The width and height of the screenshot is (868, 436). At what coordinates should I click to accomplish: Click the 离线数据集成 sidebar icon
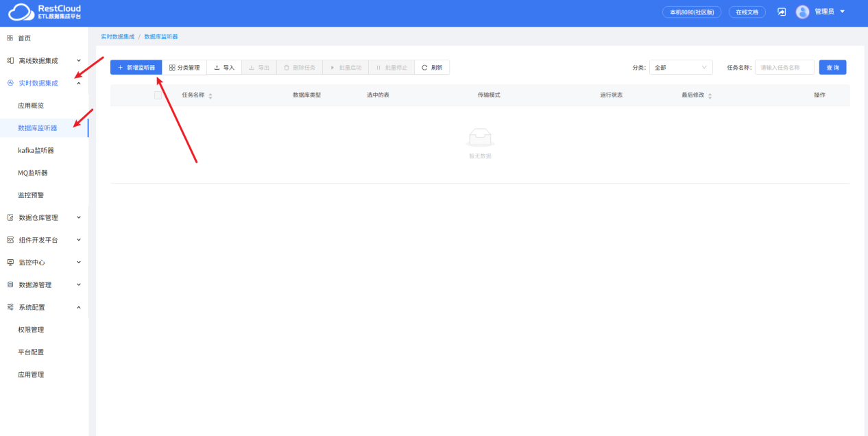(x=10, y=60)
